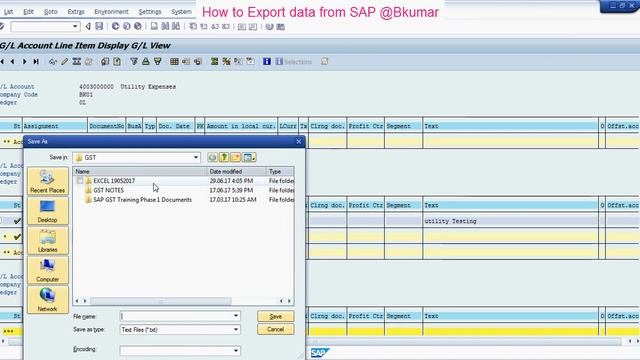Click the Next item arrow in application toolbar
Image resolution: width=640 pixels, height=360 pixels.
pos(24,62)
